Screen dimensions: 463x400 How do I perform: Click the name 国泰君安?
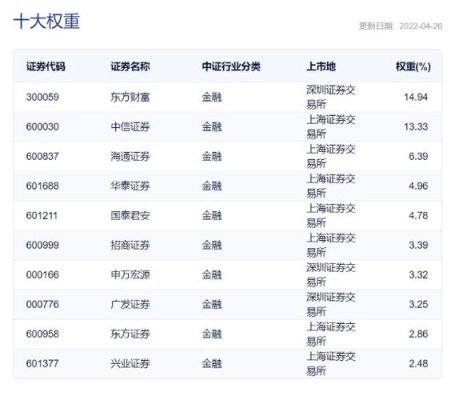pos(130,216)
